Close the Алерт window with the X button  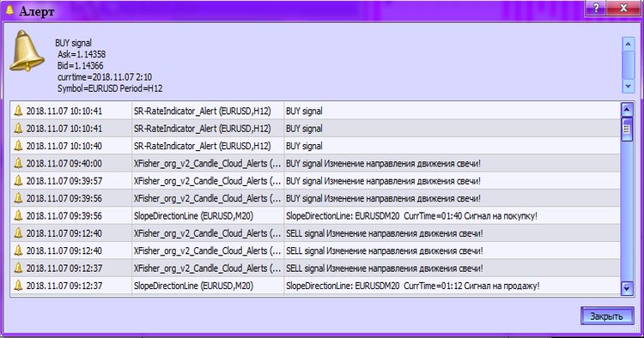click(x=623, y=8)
